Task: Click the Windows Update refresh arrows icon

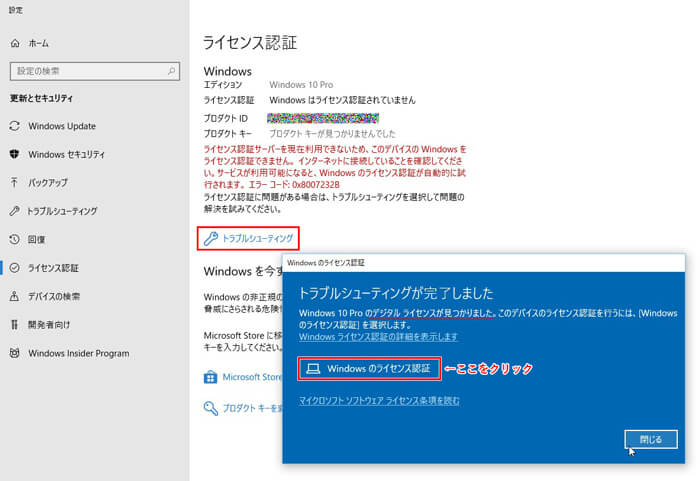Action: pyautogui.click(x=15, y=126)
